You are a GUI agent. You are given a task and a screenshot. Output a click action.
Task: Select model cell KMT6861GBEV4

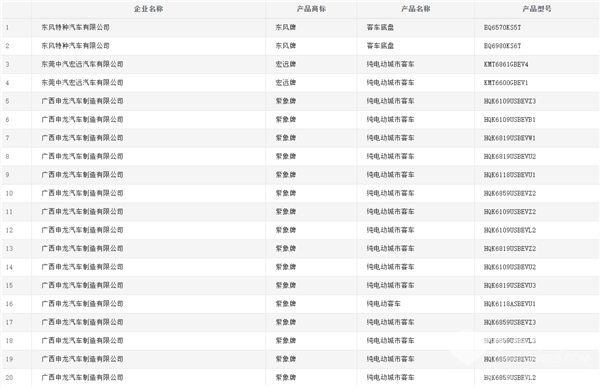point(506,64)
